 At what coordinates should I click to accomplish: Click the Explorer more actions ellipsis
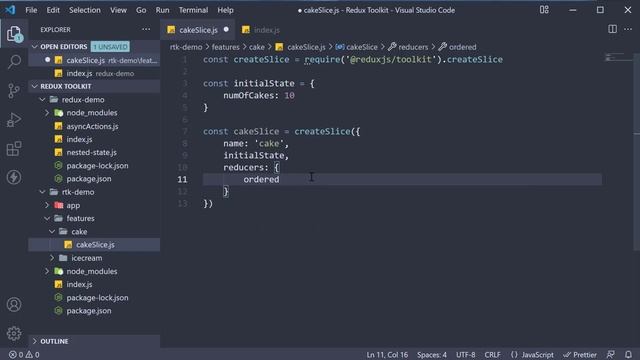pos(146,29)
